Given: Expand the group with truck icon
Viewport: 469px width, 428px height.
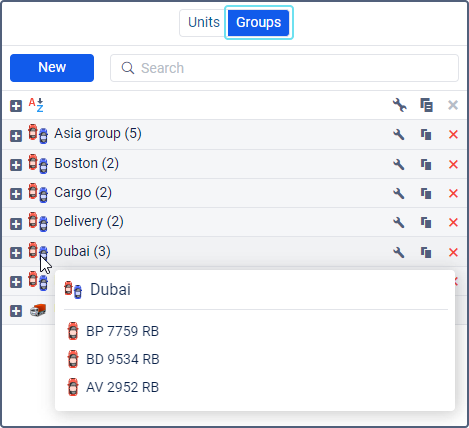Looking at the screenshot, I should pos(16,311).
